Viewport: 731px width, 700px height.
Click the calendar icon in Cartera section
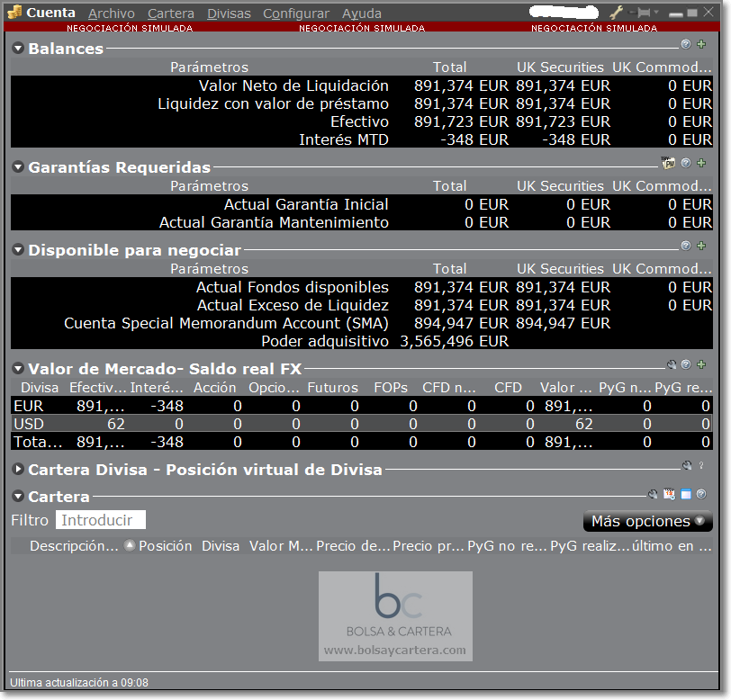pos(670,494)
